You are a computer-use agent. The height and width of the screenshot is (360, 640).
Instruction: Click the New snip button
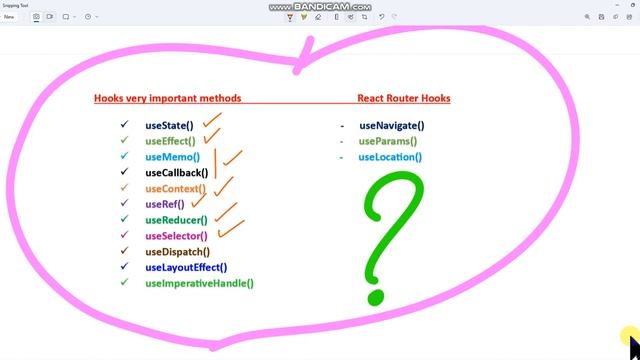[x=9, y=17]
